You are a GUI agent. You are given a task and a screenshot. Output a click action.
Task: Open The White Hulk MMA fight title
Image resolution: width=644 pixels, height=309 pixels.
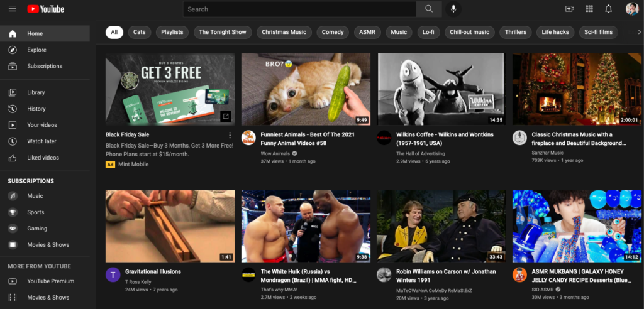pyautogui.click(x=308, y=276)
